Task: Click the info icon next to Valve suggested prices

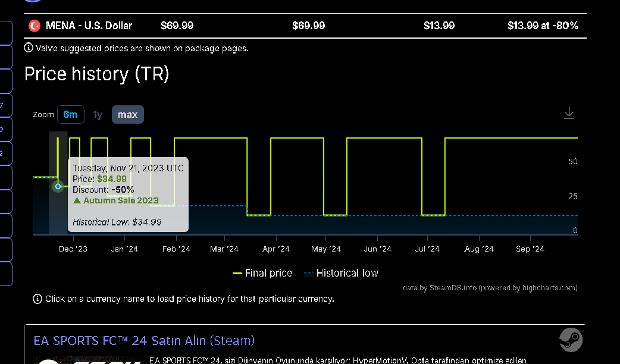Action: pos(29,48)
